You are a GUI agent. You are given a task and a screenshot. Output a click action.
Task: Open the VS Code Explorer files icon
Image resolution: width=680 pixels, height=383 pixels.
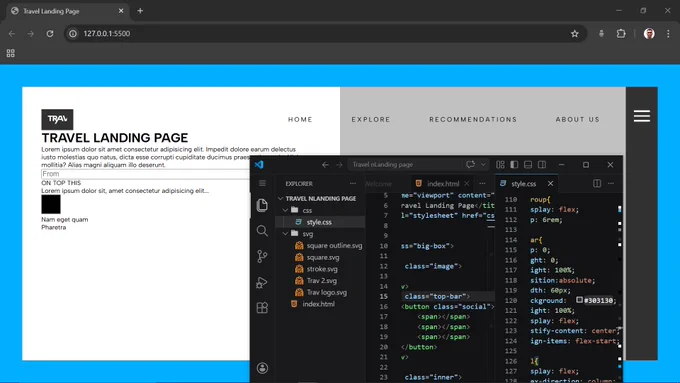pos(262,205)
